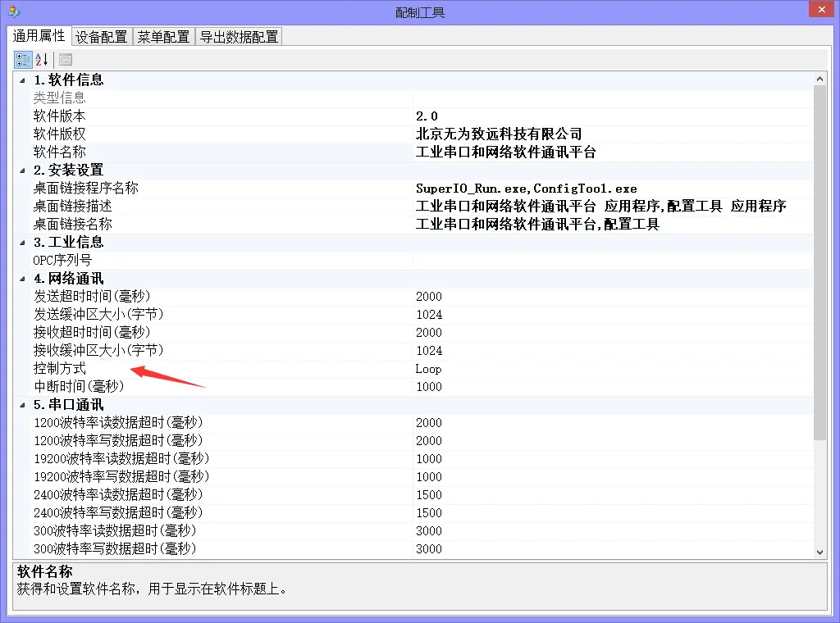Select the OPC序列号 empty value field

coord(611,261)
